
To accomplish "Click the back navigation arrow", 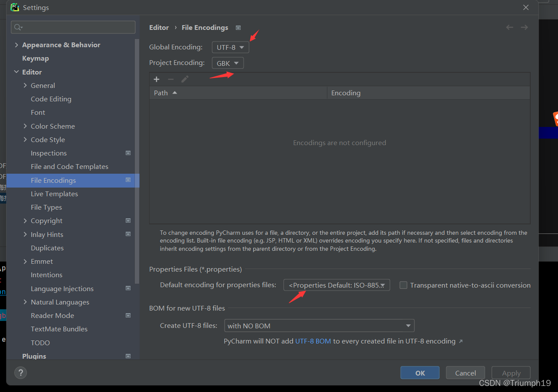I will coord(509,27).
